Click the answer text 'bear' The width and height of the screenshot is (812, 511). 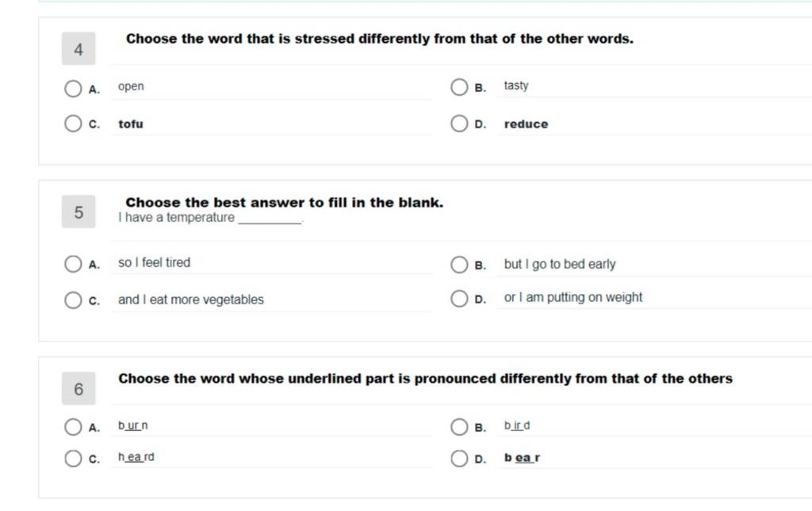(x=522, y=458)
